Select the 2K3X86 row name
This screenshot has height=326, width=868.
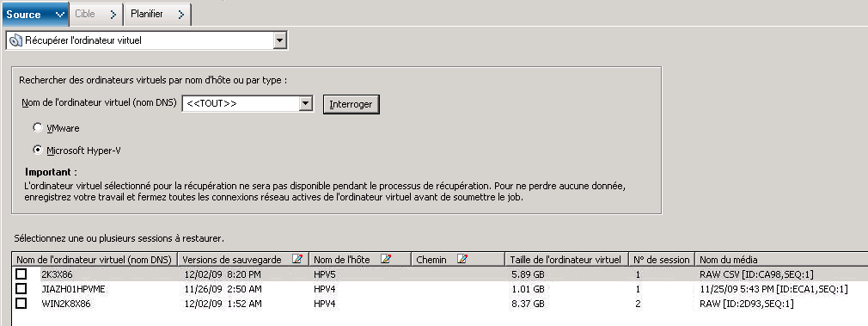point(58,274)
